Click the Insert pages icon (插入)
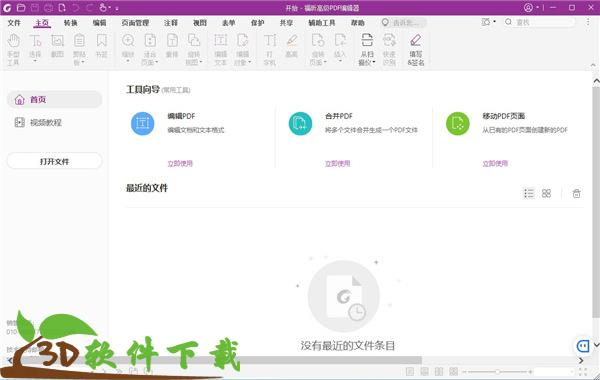 coord(340,40)
